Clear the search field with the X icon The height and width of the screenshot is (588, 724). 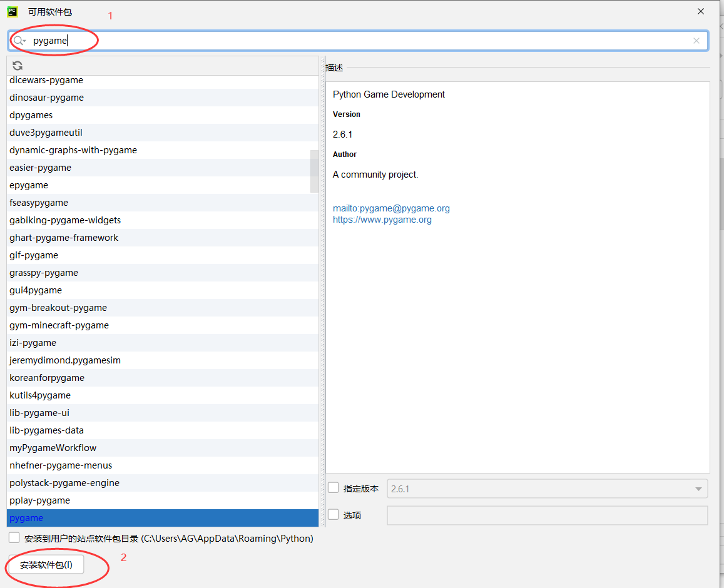696,41
